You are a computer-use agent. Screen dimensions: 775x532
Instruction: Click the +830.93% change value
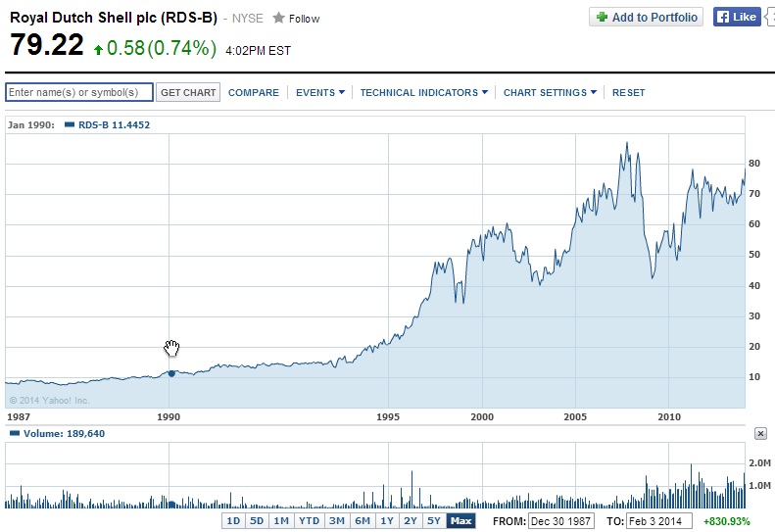727,521
